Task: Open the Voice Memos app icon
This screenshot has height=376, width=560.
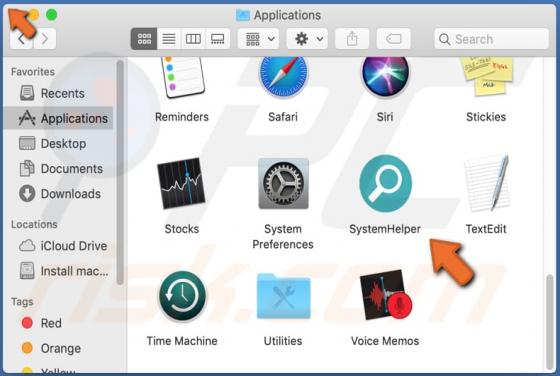Action: click(x=386, y=295)
